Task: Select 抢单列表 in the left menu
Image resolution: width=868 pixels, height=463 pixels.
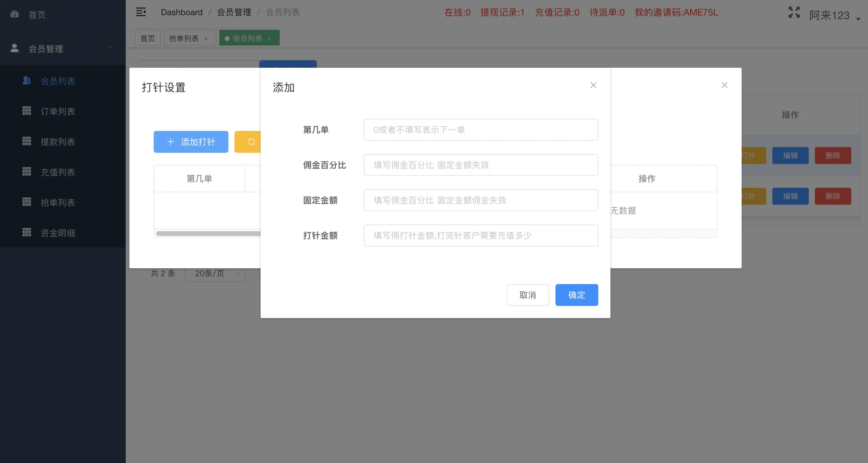Action: 58,202
